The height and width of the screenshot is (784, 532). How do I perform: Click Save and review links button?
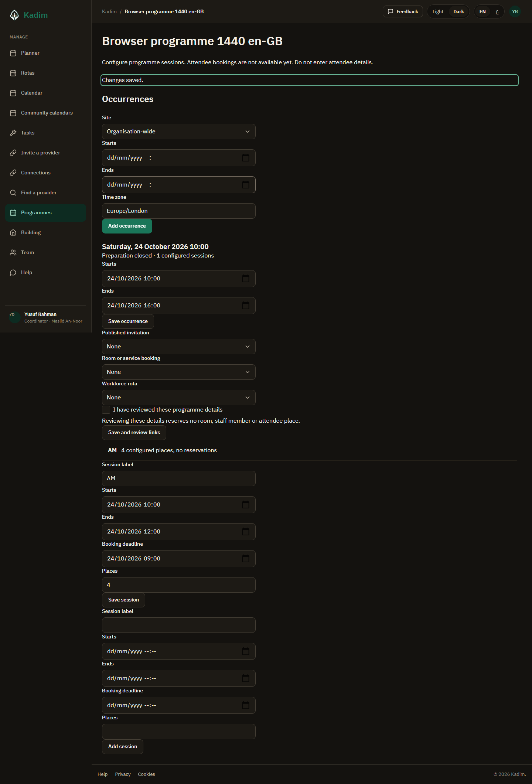[134, 433]
